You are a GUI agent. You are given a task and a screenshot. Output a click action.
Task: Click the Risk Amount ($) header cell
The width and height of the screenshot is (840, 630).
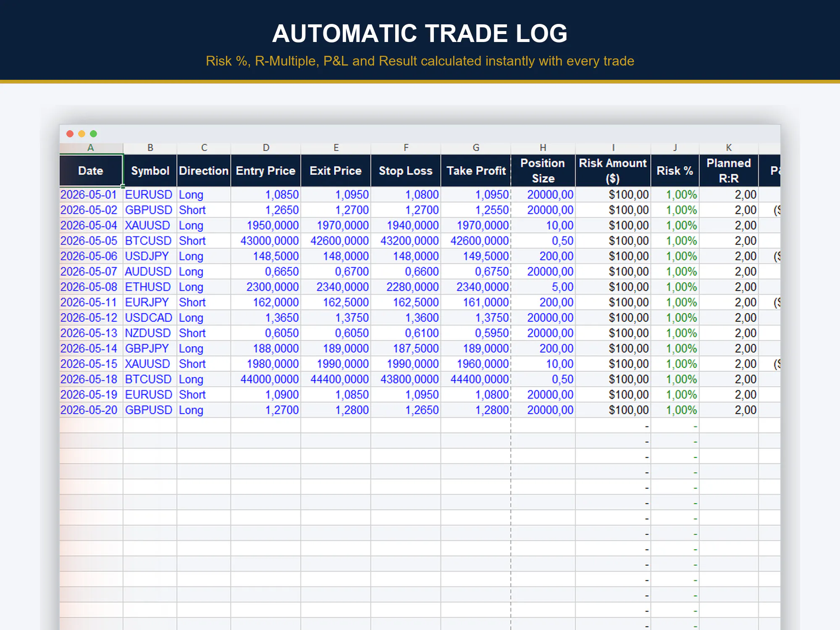click(x=613, y=171)
